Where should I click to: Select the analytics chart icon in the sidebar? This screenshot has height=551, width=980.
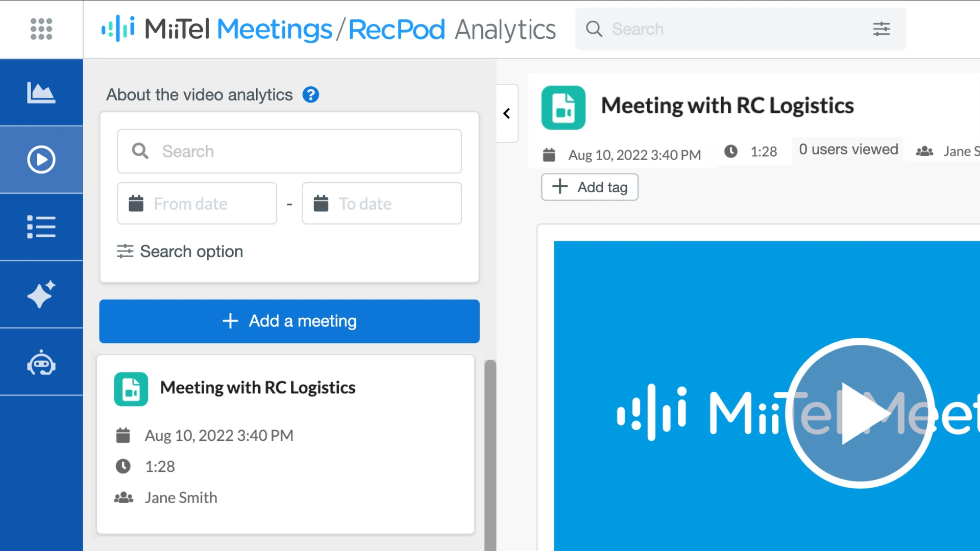coord(41,92)
